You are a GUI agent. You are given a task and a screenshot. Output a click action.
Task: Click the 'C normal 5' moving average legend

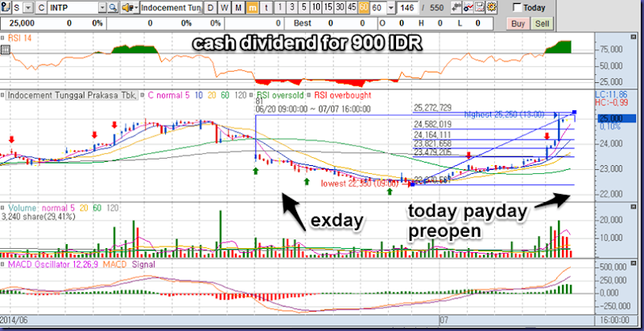[168, 95]
